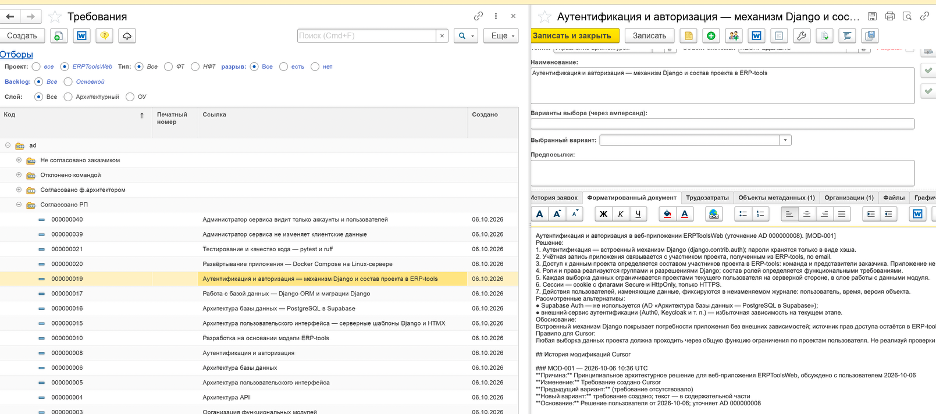Change background fill color bucket
This screenshot has height=414, width=936.
[667, 214]
